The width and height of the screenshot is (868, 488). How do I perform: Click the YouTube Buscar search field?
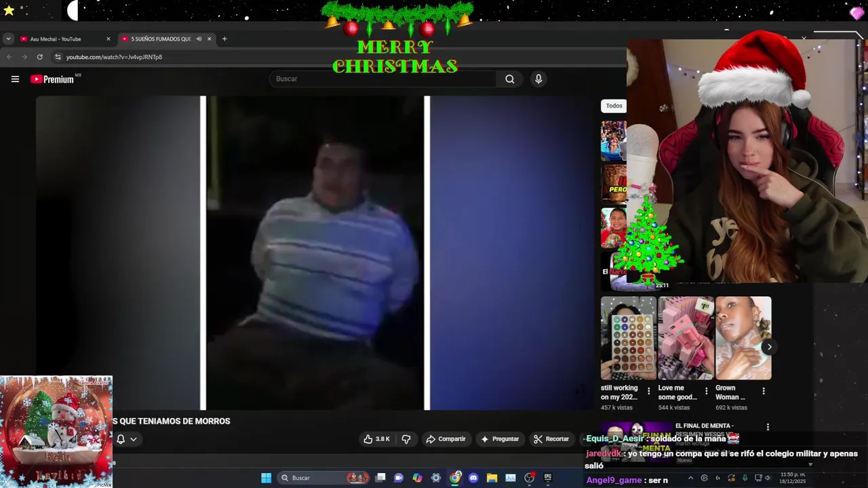coord(383,79)
